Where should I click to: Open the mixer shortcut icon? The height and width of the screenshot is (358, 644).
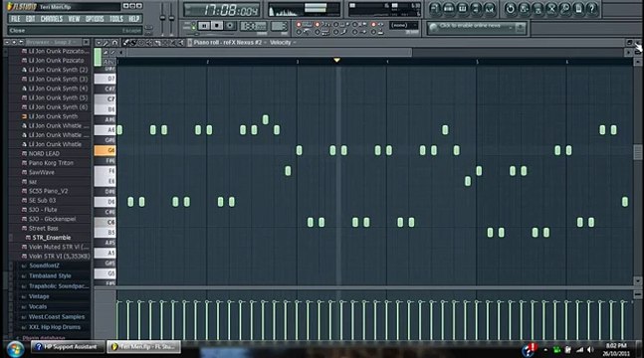pyautogui.click(x=489, y=9)
